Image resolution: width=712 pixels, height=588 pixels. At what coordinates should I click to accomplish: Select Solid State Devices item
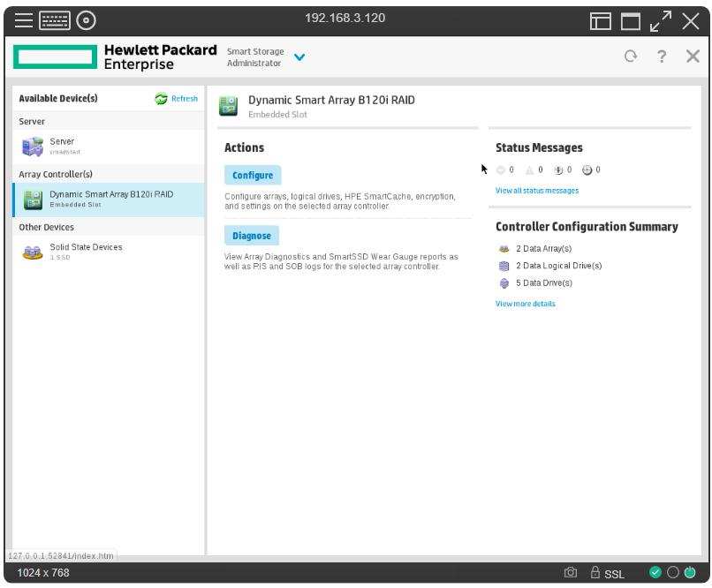85,251
